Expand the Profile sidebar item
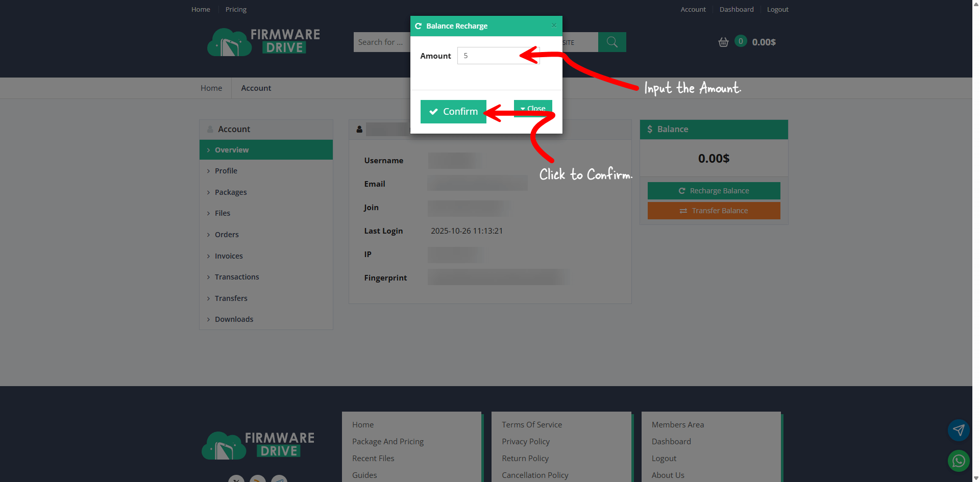980x482 pixels. click(x=226, y=171)
